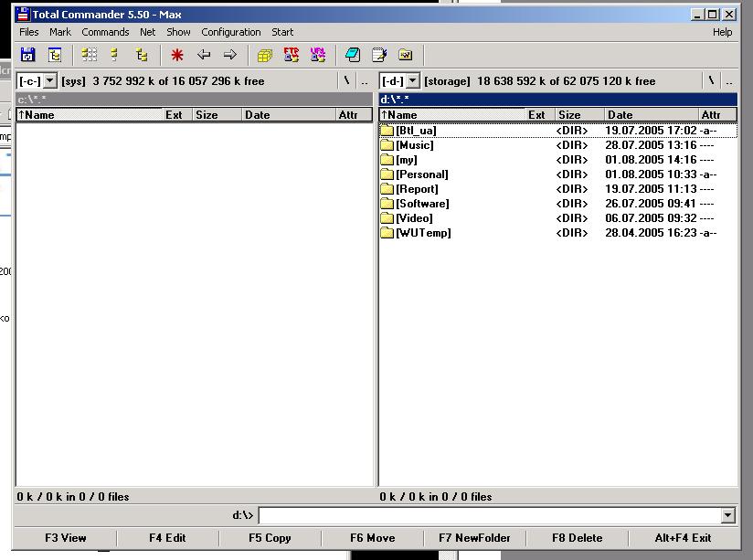Screen dimensions: 753x560
Task: Open the Commands menu
Action: coord(105,32)
